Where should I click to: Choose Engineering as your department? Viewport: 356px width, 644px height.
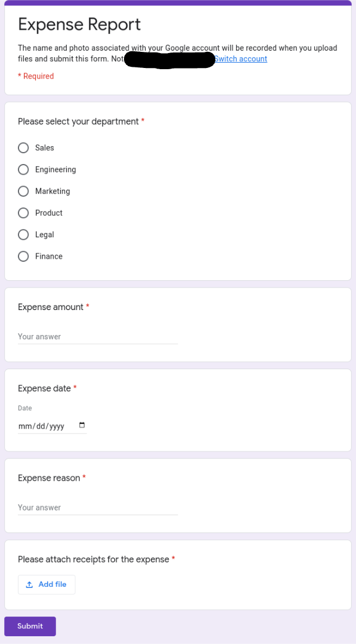23,169
